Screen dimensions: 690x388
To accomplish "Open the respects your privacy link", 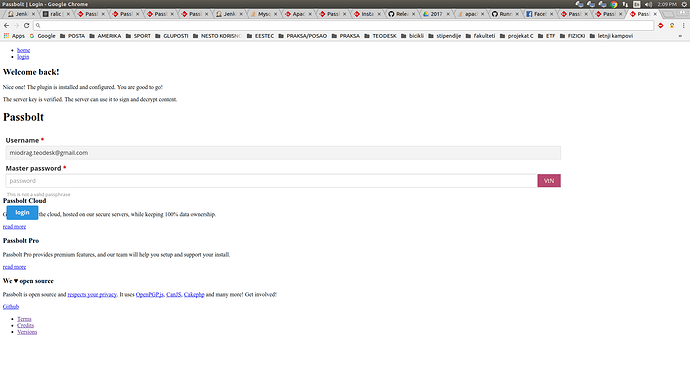I will pos(92,294).
